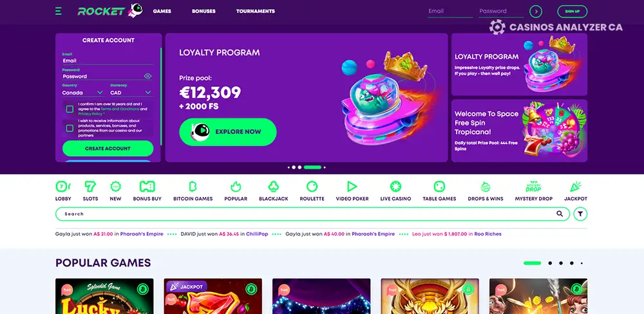644x314 pixels.
Task: Open the Live Casino category icon
Action: tap(395, 187)
